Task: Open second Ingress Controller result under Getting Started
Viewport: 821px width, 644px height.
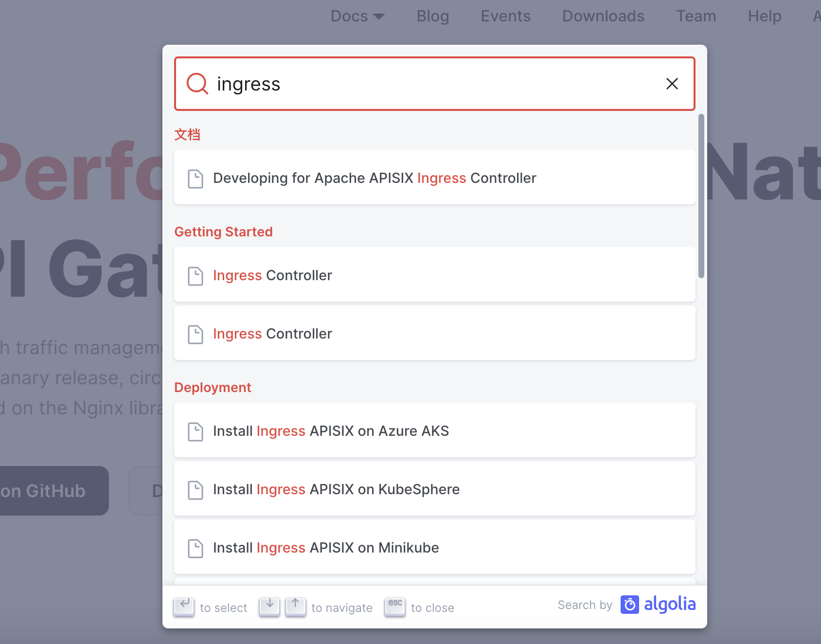Action: click(435, 333)
